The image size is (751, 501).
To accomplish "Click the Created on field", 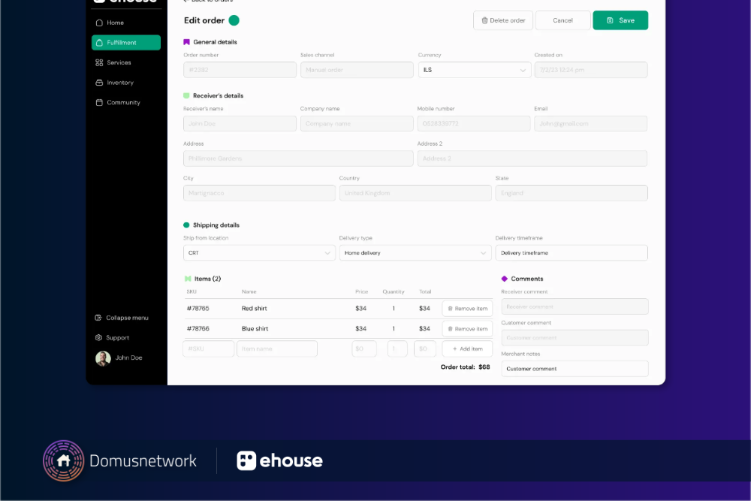I will click(591, 70).
